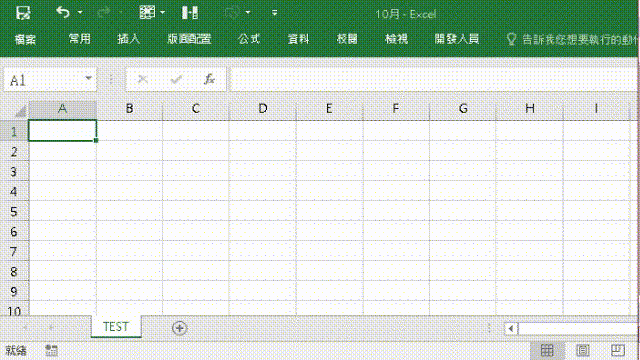Select column D header
Viewport: 640px width, 360px height.
point(263,109)
